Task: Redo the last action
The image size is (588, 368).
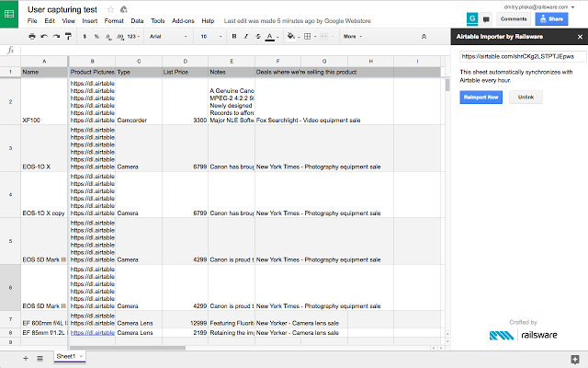Action: tap(56, 37)
